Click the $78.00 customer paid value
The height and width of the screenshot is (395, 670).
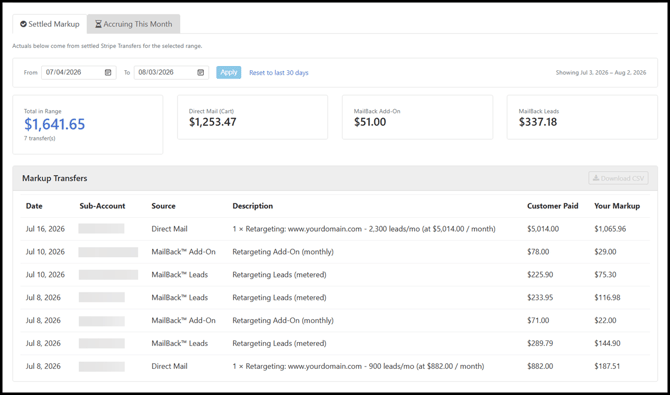tap(538, 252)
